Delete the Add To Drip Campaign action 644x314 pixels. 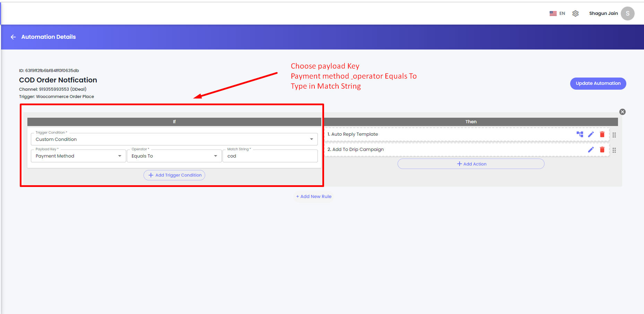coord(602,150)
